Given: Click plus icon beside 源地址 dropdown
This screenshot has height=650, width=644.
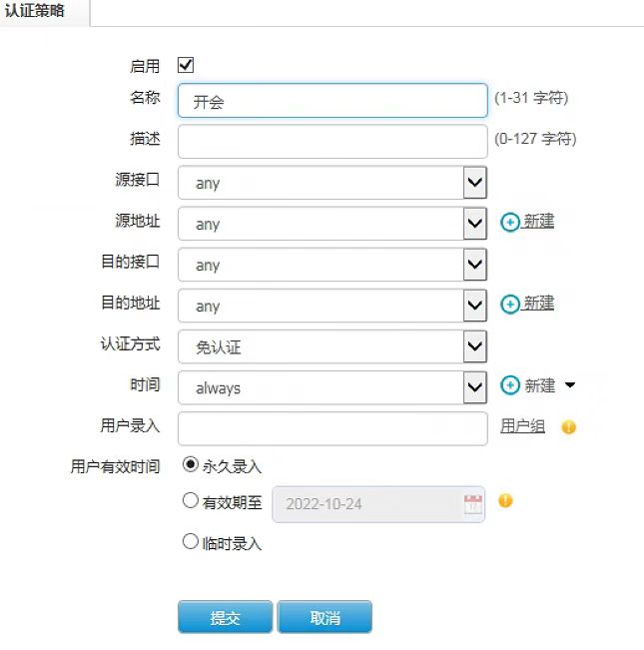Looking at the screenshot, I should point(510,222).
